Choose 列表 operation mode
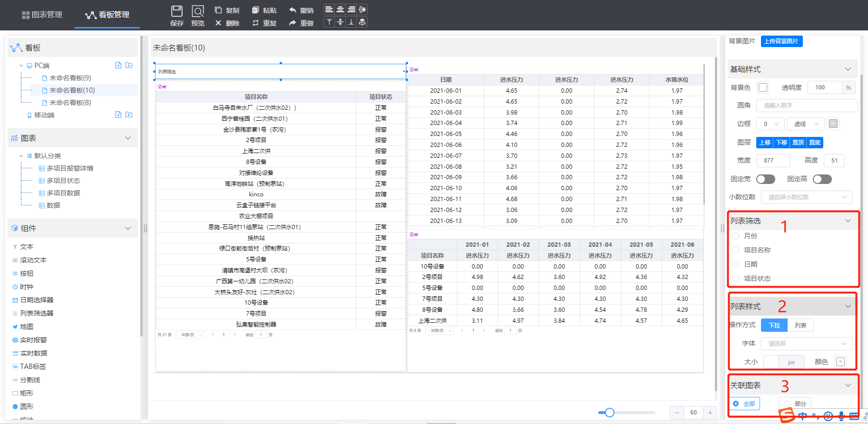Image resolution: width=868 pixels, height=424 pixels. [x=800, y=325]
